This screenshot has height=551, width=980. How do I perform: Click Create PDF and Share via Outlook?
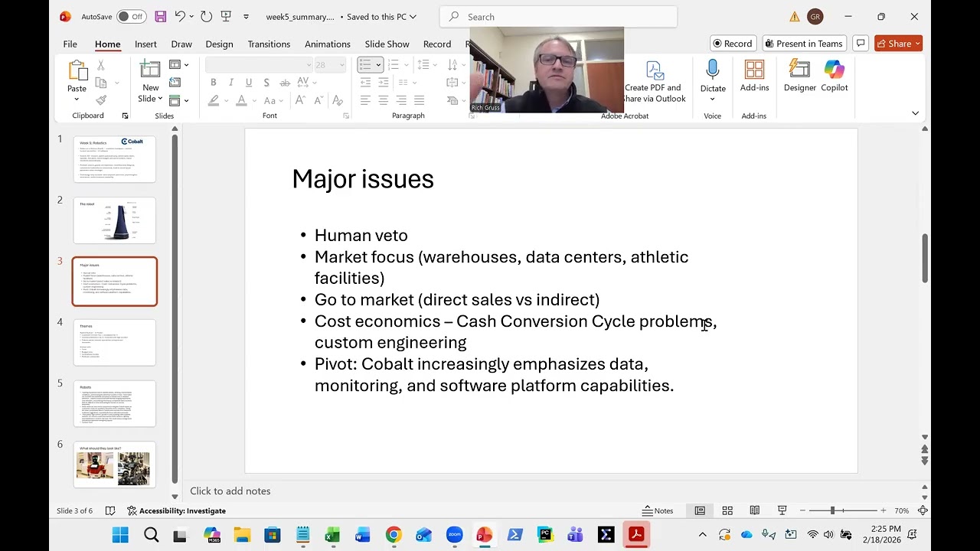point(654,82)
